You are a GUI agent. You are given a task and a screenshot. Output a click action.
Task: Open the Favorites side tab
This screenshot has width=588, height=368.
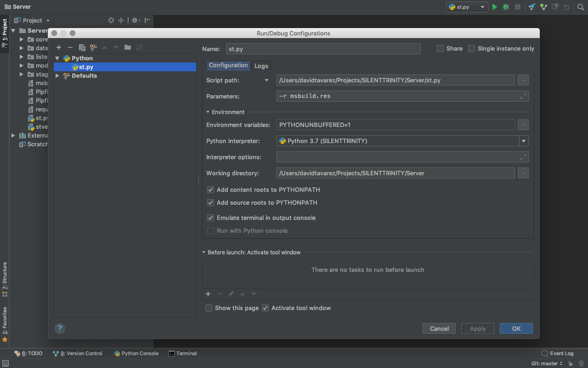(5, 324)
